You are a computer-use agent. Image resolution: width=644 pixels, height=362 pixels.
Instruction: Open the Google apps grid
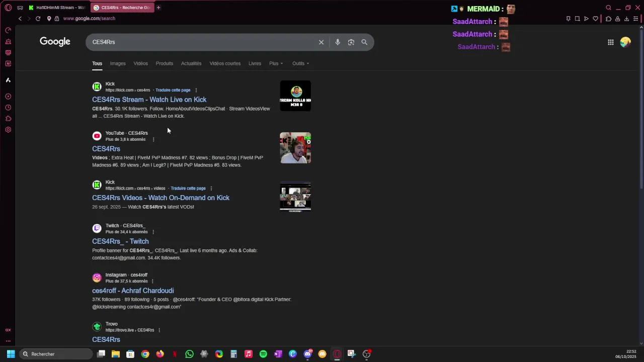(x=610, y=42)
